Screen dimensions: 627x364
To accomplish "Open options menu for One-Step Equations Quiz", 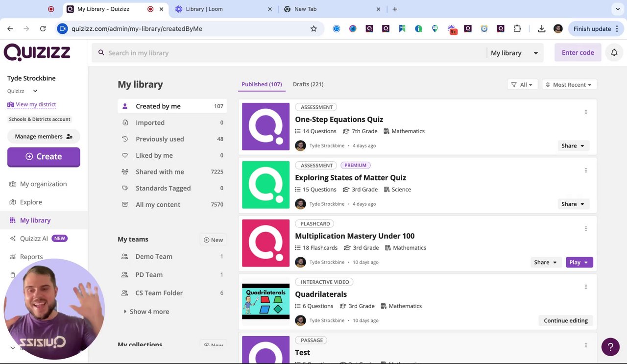I will pyautogui.click(x=586, y=112).
